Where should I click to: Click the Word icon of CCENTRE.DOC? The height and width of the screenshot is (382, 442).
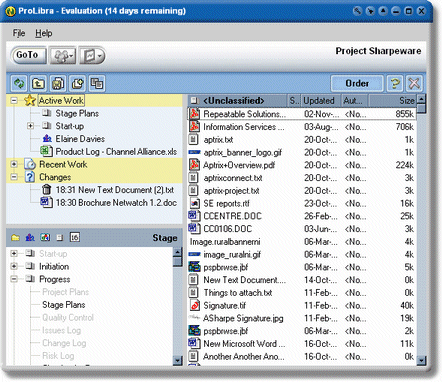click(x=194, y=216)
